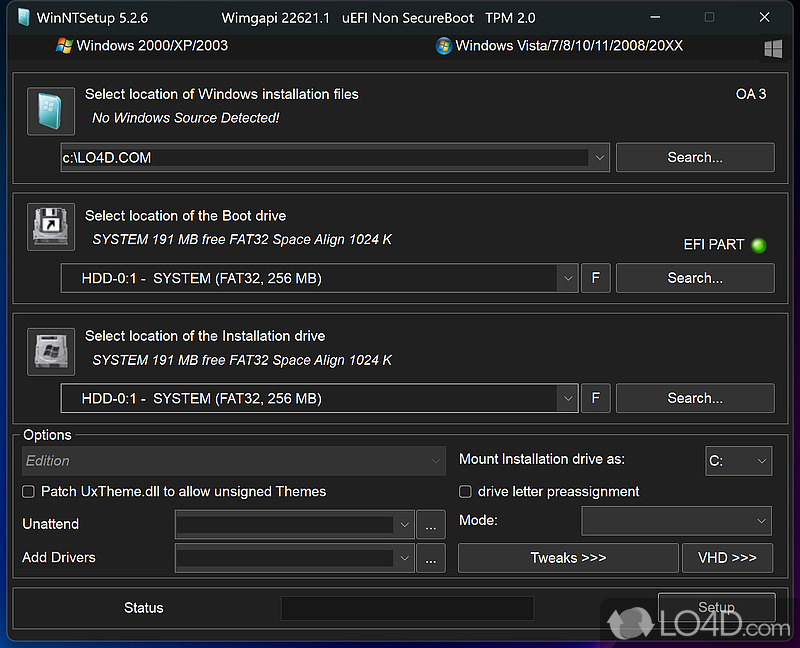The width and height of the screenshot is (800, 648).
Task: Click the F format button for Installation drive
Action: pyautogui.click(x=595, y=398)
